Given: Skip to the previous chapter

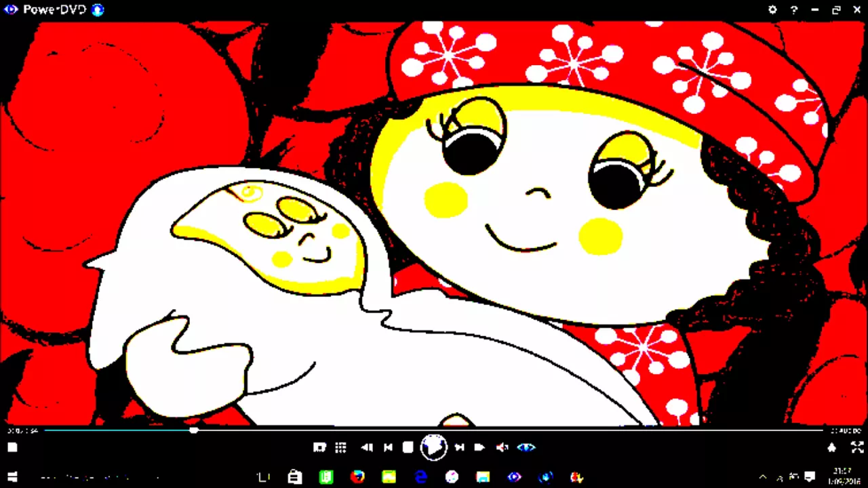Looking at the screenshot, I should tap(388, 447).
